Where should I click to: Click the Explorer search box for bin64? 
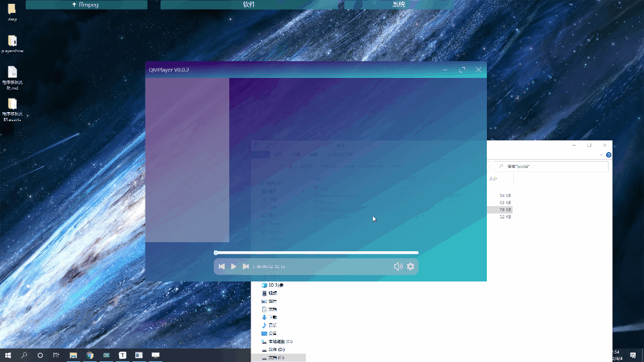coord(551,166)
